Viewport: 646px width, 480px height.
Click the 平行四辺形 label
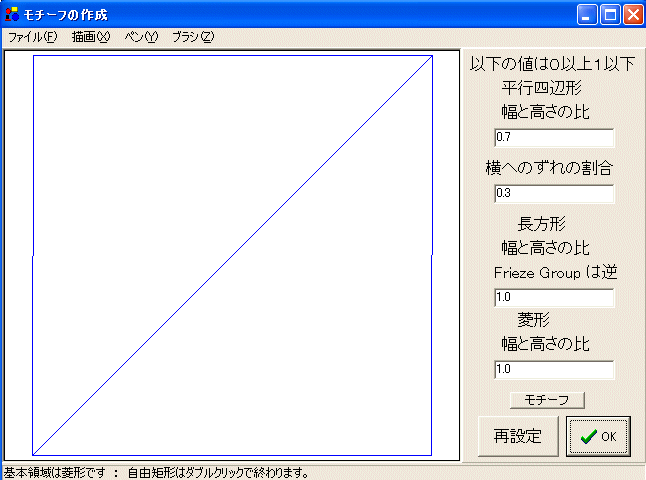(541, 88)
